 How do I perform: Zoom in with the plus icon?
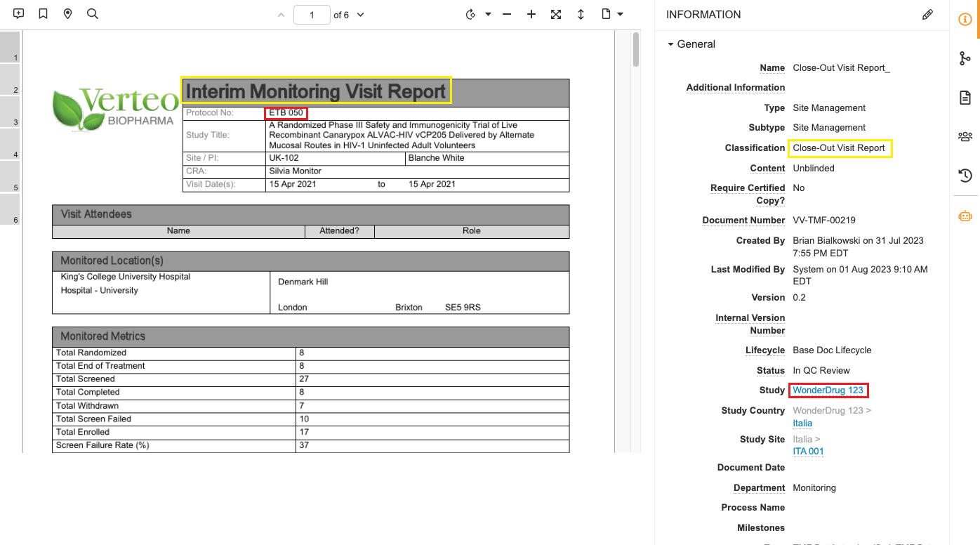pyautogui.click(x=531, y=15)
